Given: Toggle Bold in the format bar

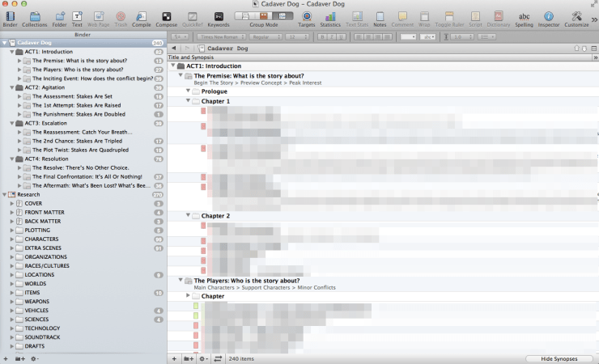Looking at the screenshot, I should tap(322, 36).
